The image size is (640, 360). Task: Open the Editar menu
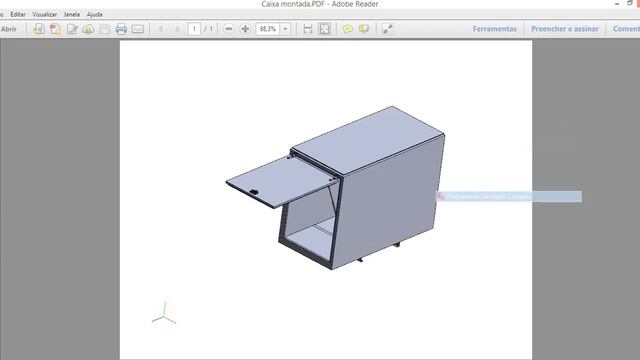coord(18,14)
